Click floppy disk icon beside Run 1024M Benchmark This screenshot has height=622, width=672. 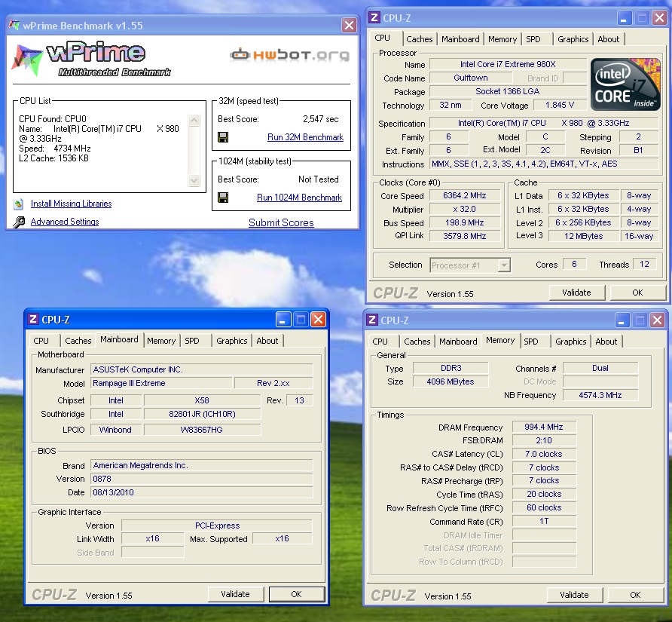point(223,198)
